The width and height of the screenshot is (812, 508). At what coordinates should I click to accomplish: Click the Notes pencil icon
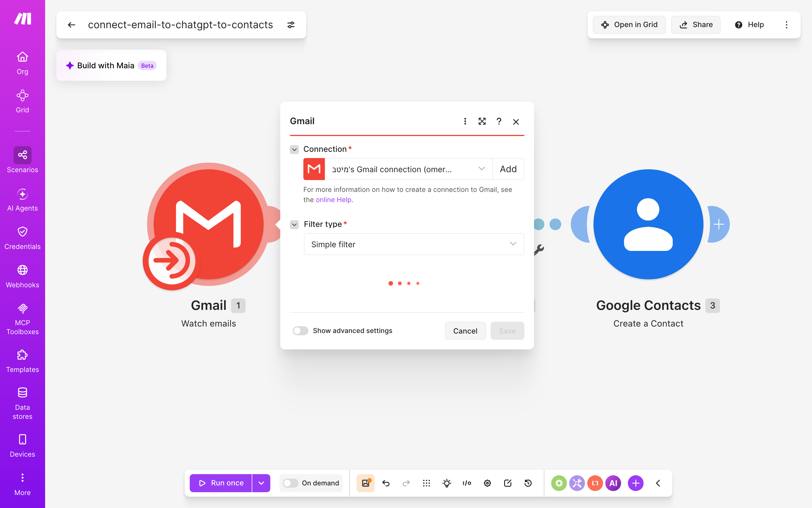pos(508,483)
